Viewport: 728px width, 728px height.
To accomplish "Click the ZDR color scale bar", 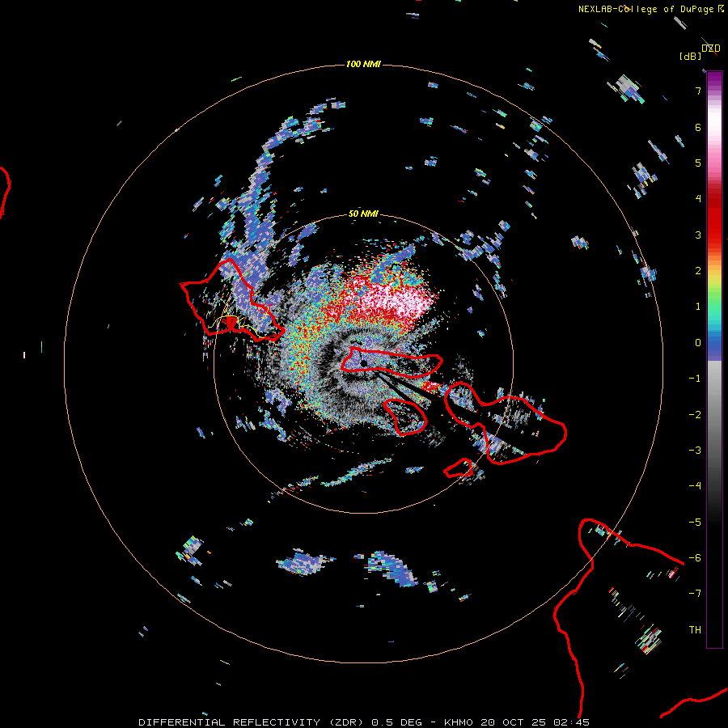I will click(x=714, y=360).
